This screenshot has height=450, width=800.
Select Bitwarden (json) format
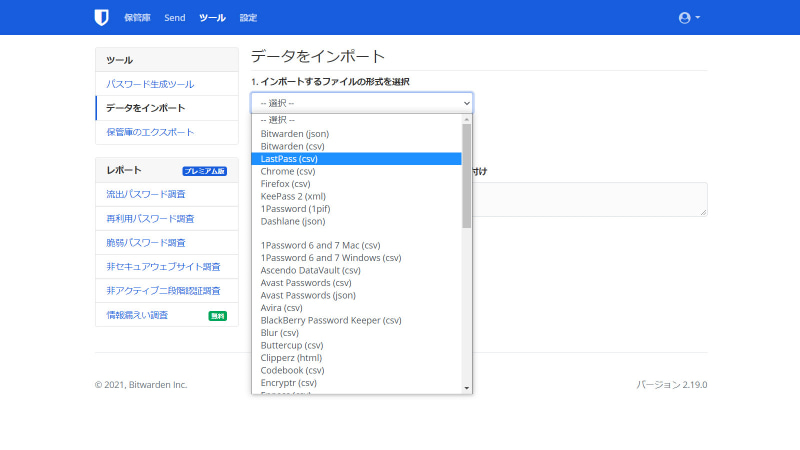click(356, 134)
